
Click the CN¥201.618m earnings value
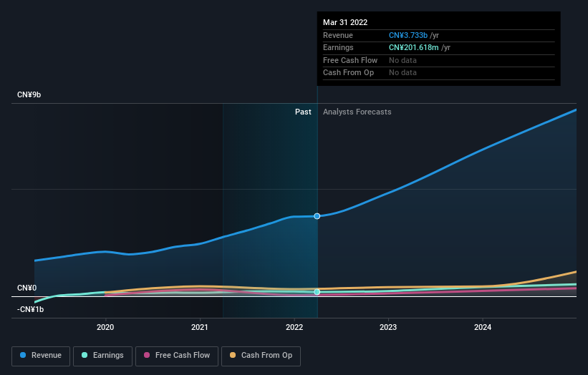pos(414,47)
